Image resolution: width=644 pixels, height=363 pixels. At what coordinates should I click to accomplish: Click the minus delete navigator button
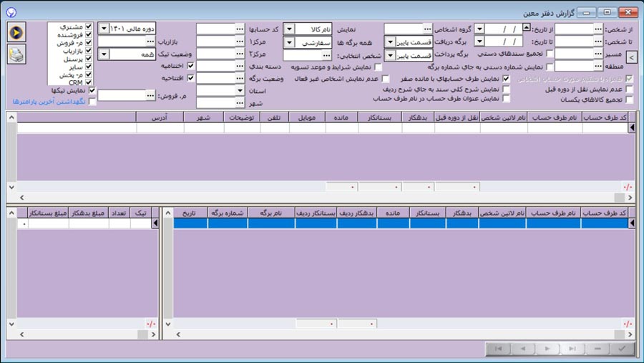tap(597, 349)
